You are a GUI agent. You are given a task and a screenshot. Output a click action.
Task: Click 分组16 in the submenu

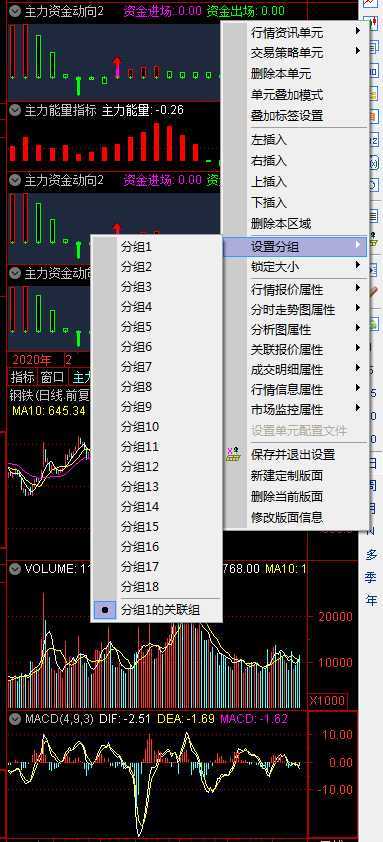(157, 547)
